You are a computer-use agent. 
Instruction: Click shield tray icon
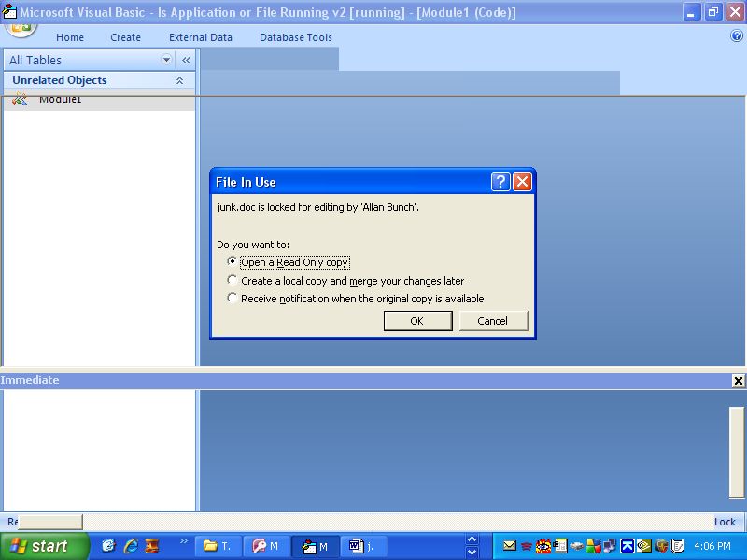(x=661, y=546)
